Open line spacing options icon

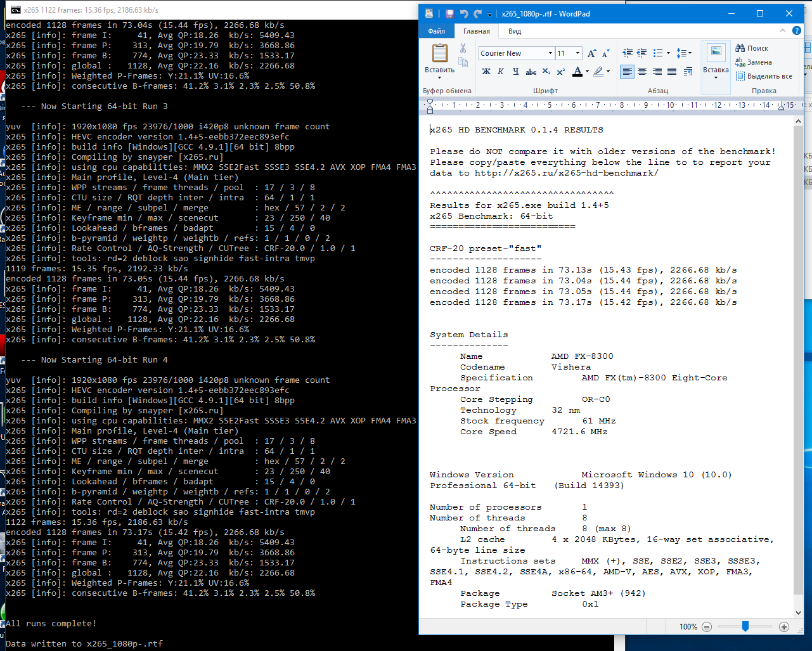[681, 53]
